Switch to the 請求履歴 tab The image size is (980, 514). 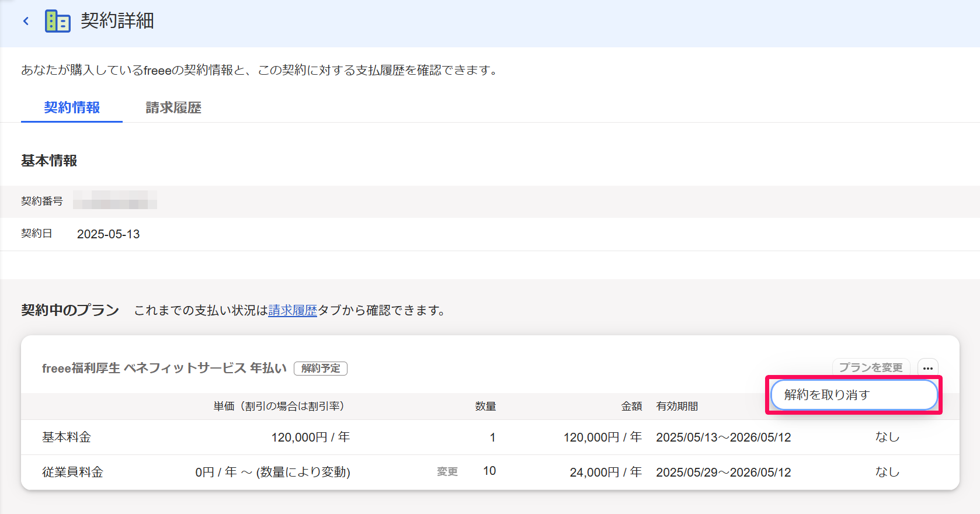tap(173, 107)
